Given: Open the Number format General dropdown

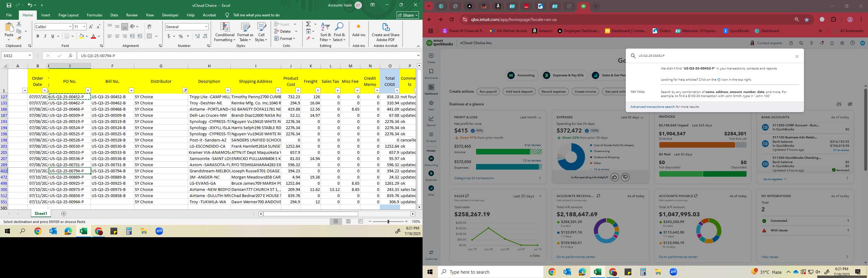Looking at the screenshot, I should pyautogui.click(x=206, y=27).
